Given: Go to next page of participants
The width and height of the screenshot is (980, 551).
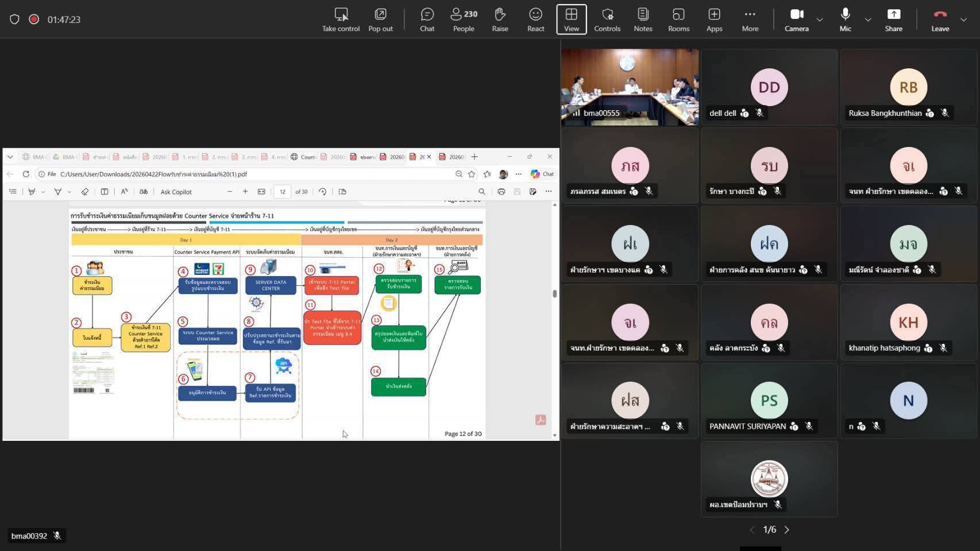Looking at the screenshot, I should pos(787,530).
